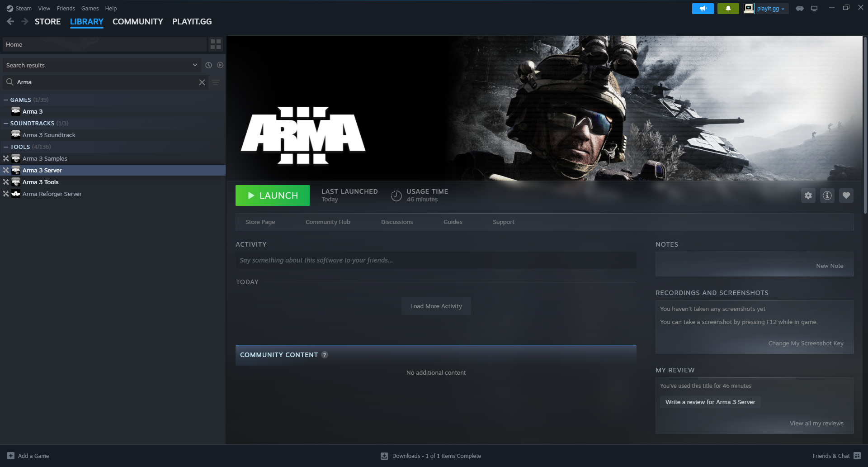Click Load More Activity
The width and height of the screenshot is (868, 467).
436,306
